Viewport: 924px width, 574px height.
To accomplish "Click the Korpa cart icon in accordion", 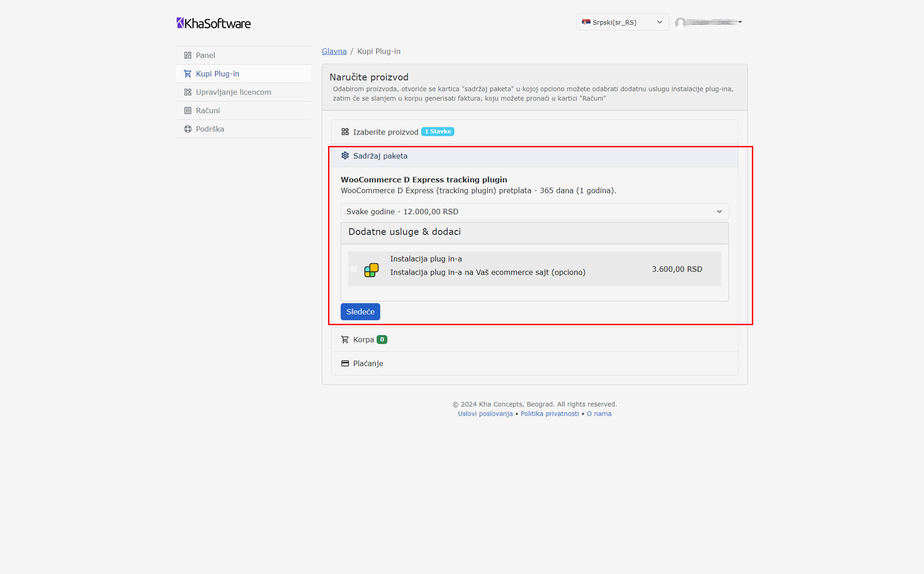I will coord(345,340).
